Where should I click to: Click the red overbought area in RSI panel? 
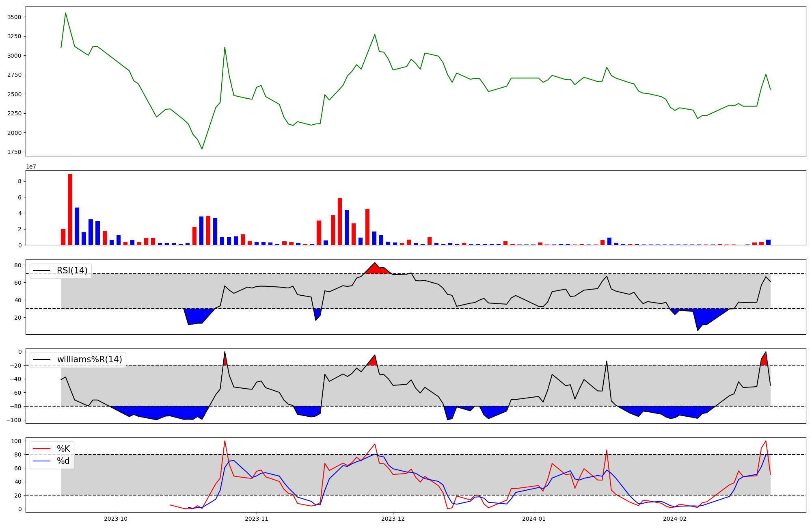(x=376, y=270)
